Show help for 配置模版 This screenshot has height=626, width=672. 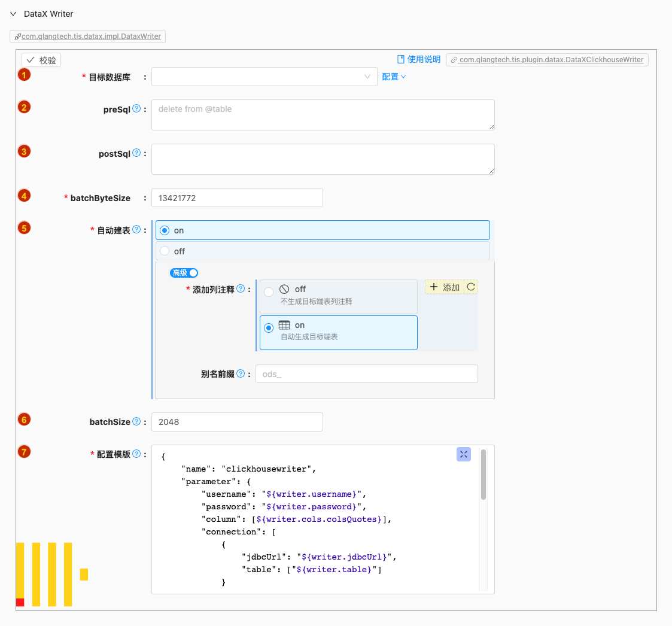pyautogui.click(x=136, y=454)
